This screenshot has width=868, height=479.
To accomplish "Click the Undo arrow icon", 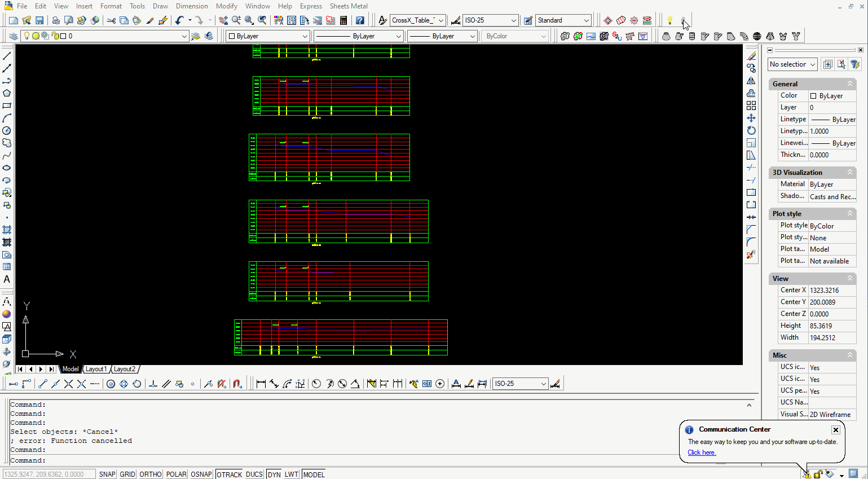I will coord(179,20).
